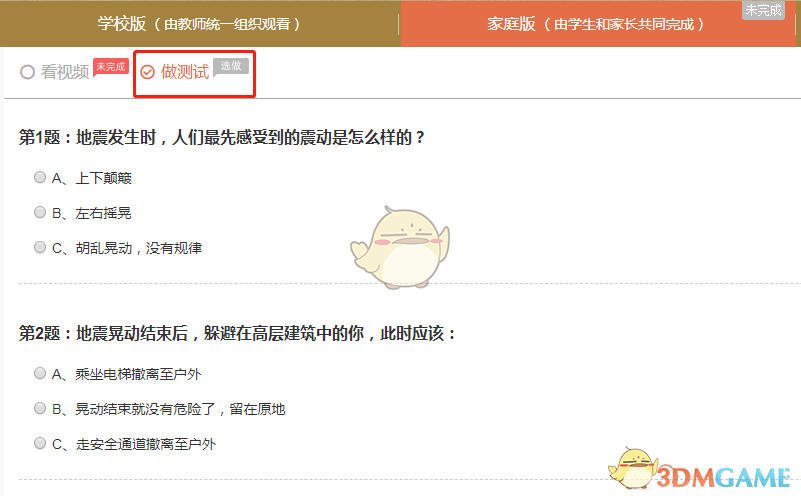801x496 pixels.
Task: Switch to 学校版 tab
Action: [199, 23]
